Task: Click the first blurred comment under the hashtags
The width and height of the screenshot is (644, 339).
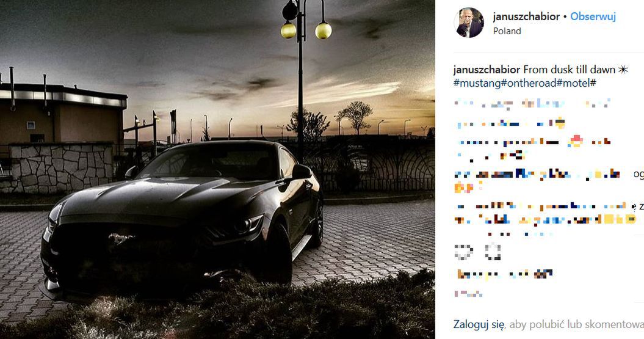Action: pyautogui.click(x=532, y=104)
